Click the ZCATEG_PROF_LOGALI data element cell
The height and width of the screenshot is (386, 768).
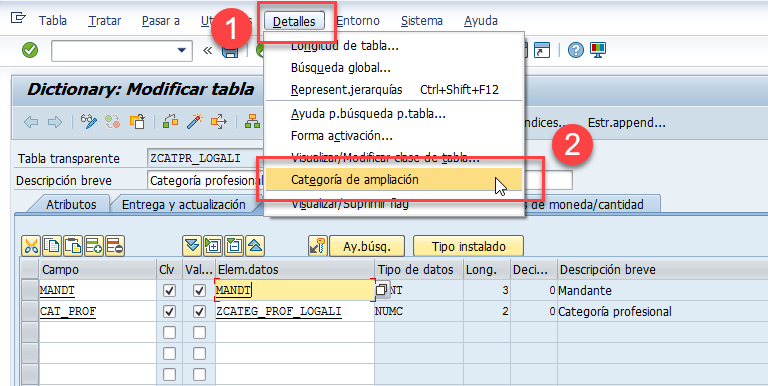click(x=295, y=312)
